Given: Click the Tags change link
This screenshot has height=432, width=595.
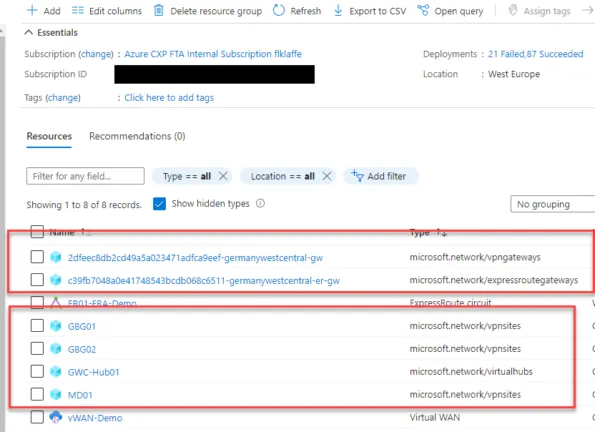Looking at the screenshot, I should [x=63, y=98].
